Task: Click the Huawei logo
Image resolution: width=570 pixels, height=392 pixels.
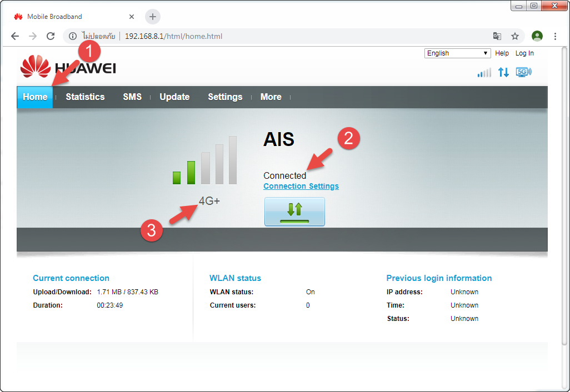Action: [x=68, y=67]
